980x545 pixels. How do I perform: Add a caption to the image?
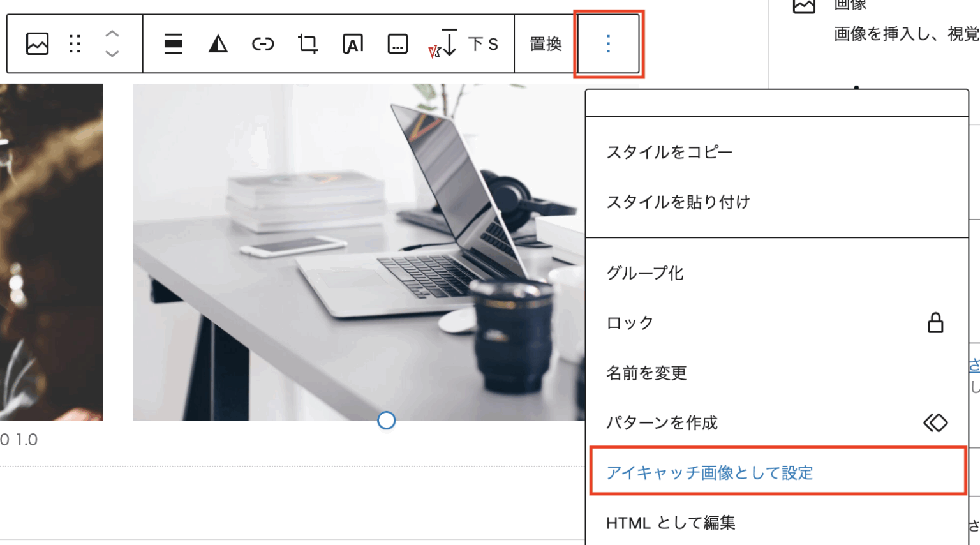[397, 43]
